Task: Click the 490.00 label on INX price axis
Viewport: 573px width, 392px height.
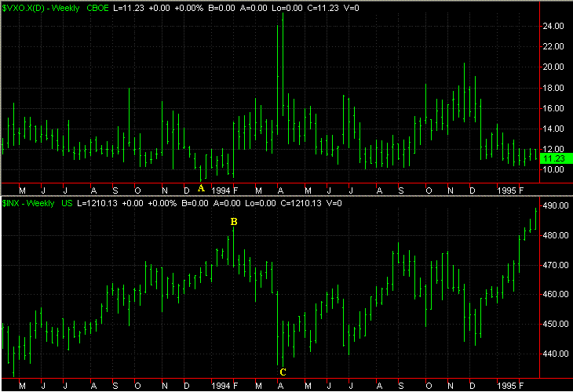Action: tap(554, 206)
